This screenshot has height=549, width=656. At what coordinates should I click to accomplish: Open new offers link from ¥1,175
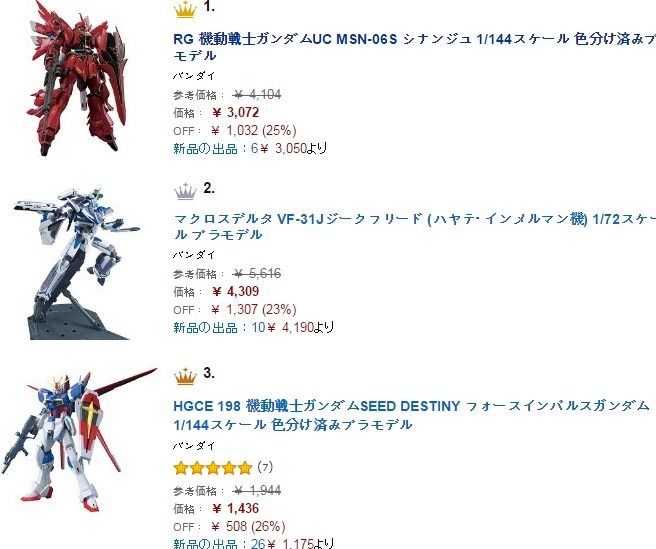point(253,543)
